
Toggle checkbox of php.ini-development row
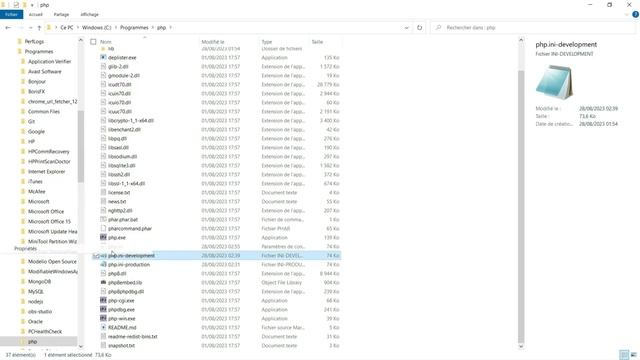pyautogui.click(x=96, y=256)
